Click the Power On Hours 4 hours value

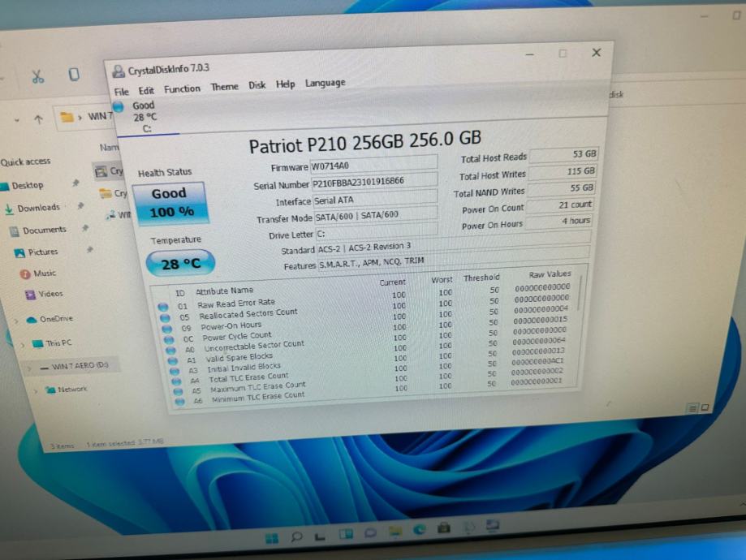[558, 222]
